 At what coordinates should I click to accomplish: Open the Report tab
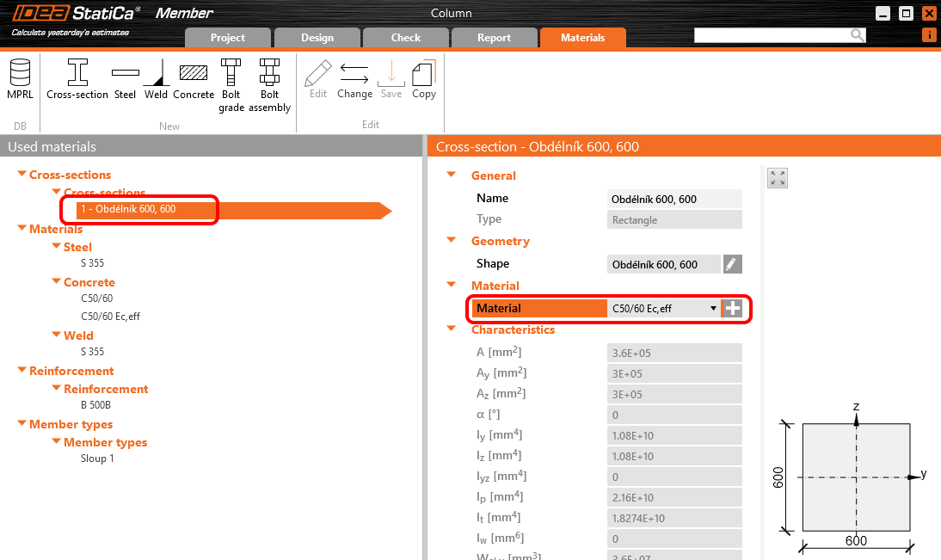pyautogui.click(x=494, y=38)
